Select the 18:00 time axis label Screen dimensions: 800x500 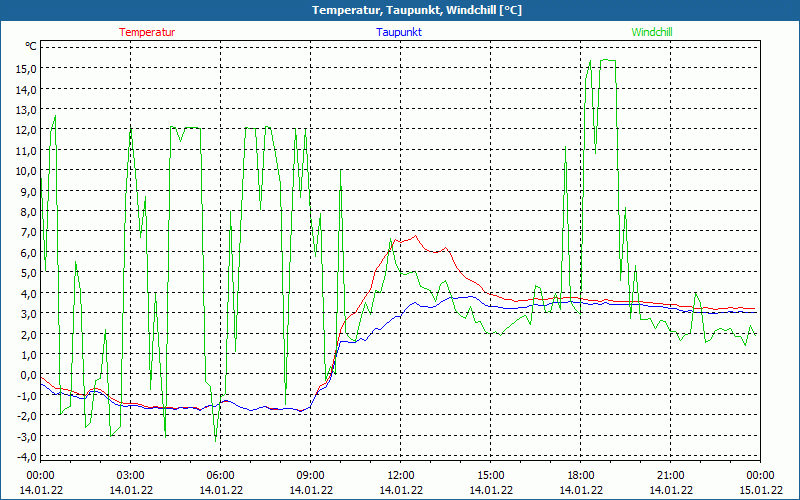click(x=580, y=475)
